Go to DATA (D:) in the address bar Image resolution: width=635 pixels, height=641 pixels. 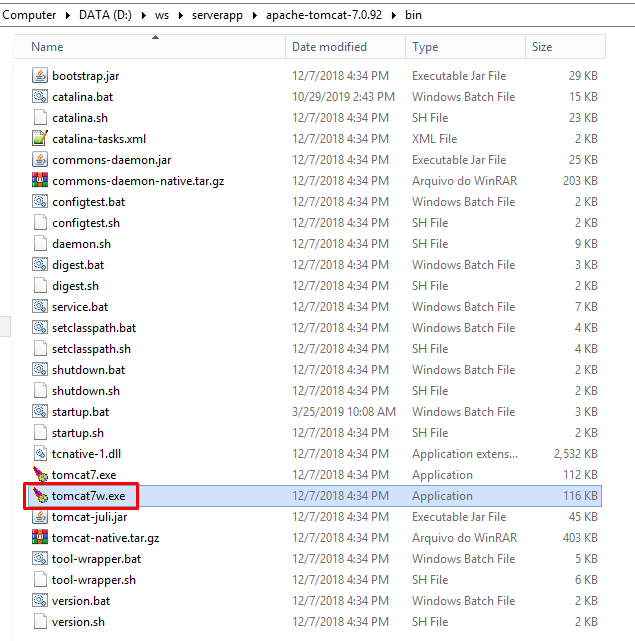(105, 15)
